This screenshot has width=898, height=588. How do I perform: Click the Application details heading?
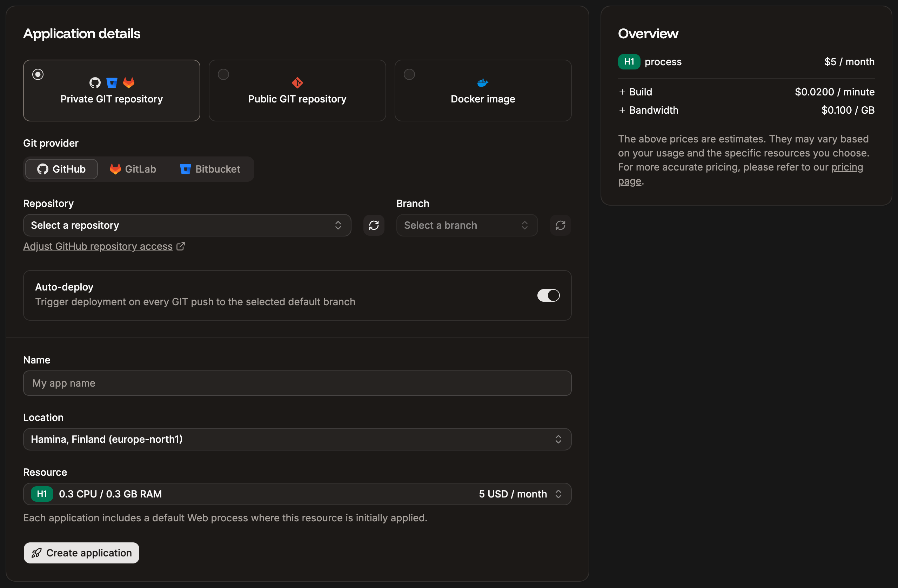(x=82, y=34)
